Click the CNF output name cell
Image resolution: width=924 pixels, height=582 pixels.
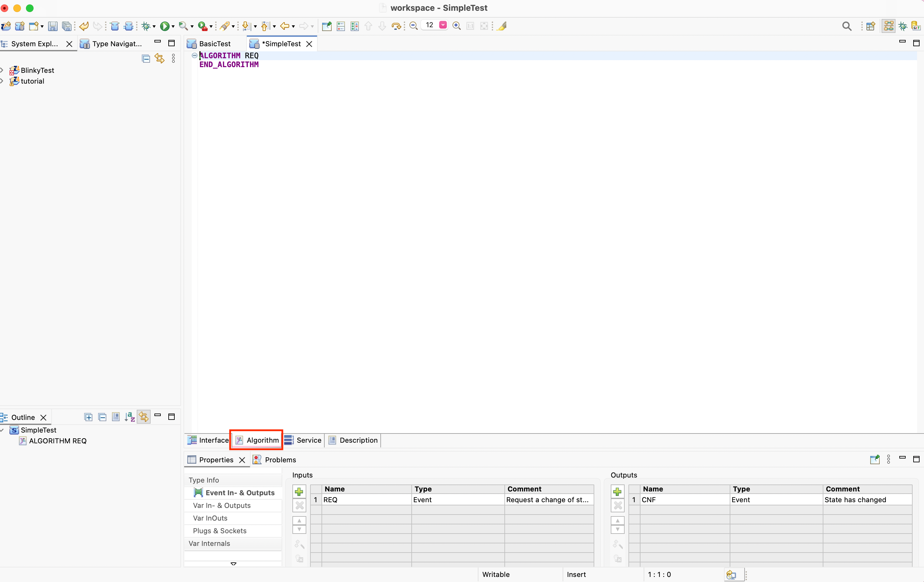tap(685, 500)
